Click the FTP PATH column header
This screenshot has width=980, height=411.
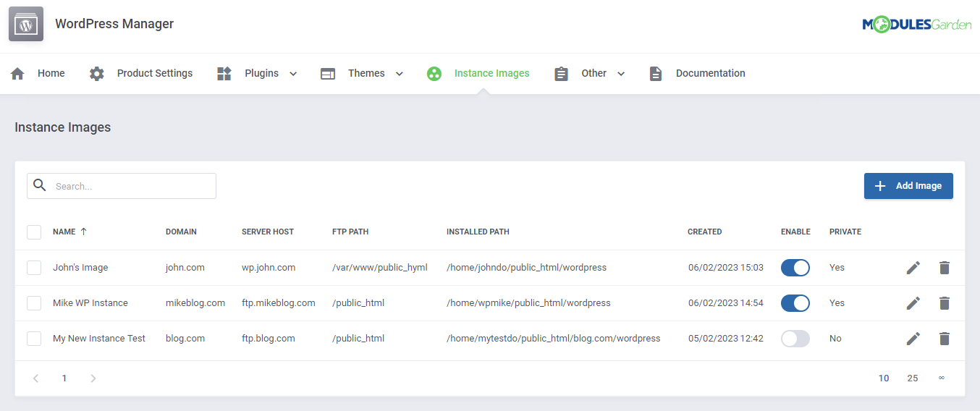pos(350,232)
